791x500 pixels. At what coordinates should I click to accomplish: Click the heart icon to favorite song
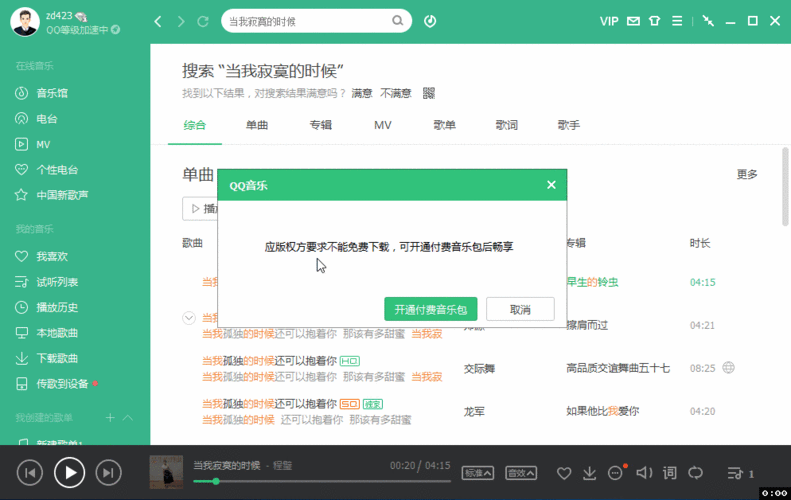[564, 473]
